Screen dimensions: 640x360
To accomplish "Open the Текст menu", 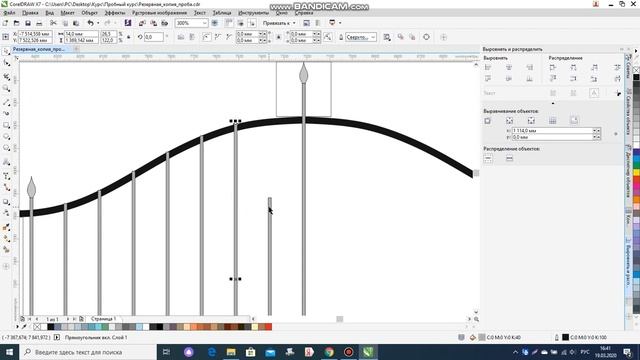I will (200, 13).
